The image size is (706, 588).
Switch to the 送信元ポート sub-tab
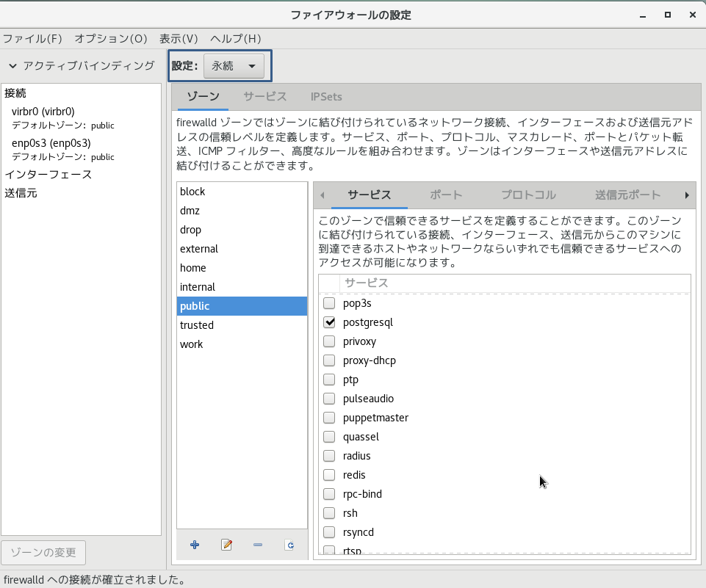click(x=627, y=195)
